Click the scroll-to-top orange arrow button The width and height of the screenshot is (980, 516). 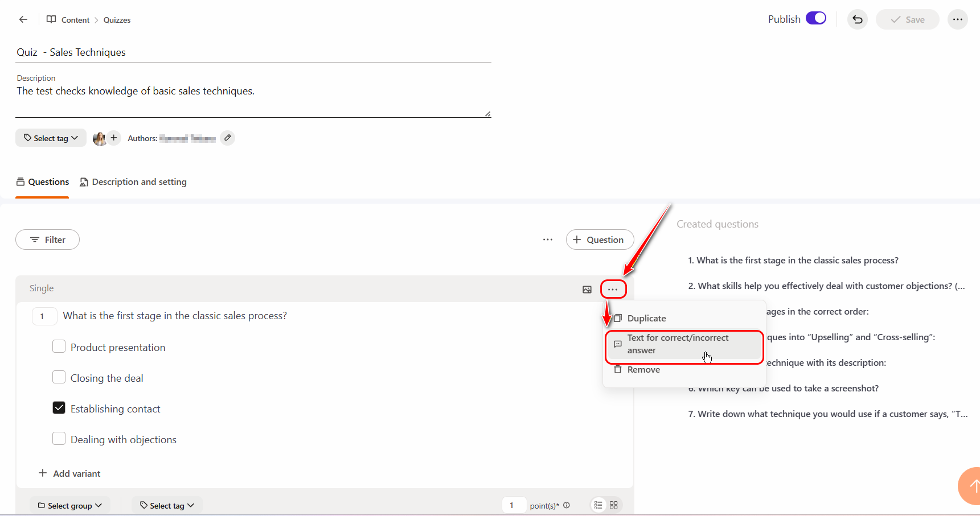971,486
